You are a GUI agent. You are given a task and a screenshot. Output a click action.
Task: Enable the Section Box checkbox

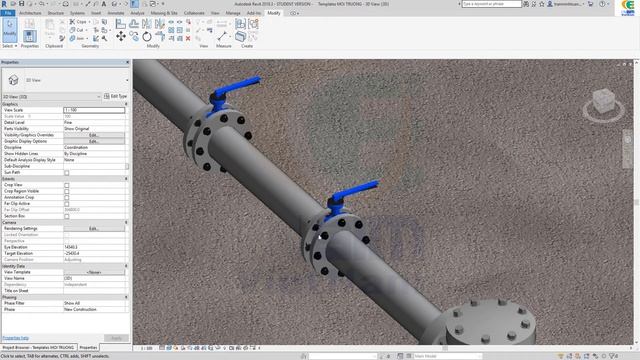tap(67, 216)
